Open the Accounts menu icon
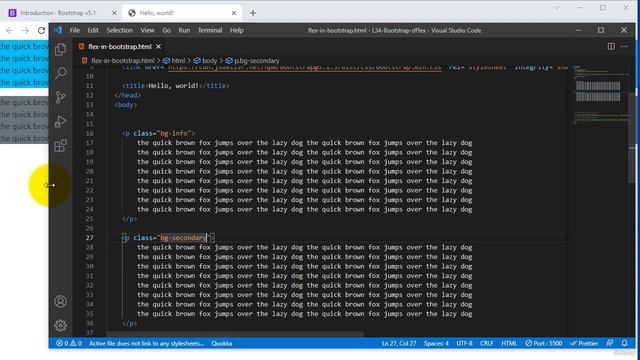640x360 pixels. (60, 301)
